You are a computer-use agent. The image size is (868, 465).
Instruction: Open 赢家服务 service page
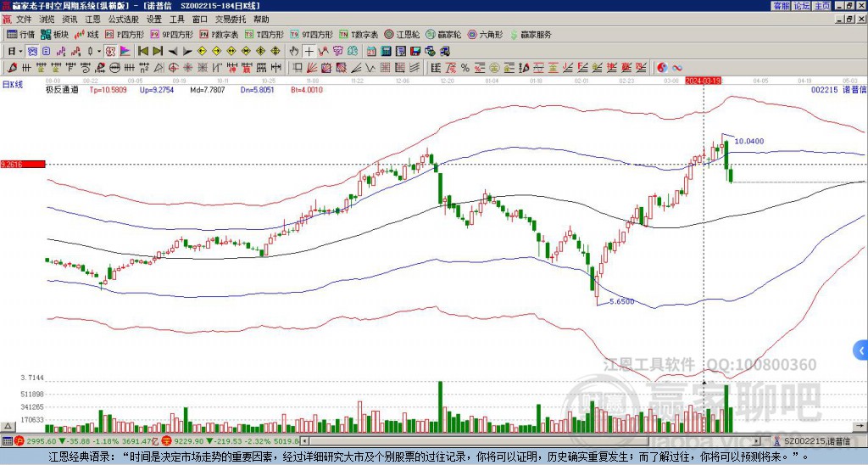point(531,34)
